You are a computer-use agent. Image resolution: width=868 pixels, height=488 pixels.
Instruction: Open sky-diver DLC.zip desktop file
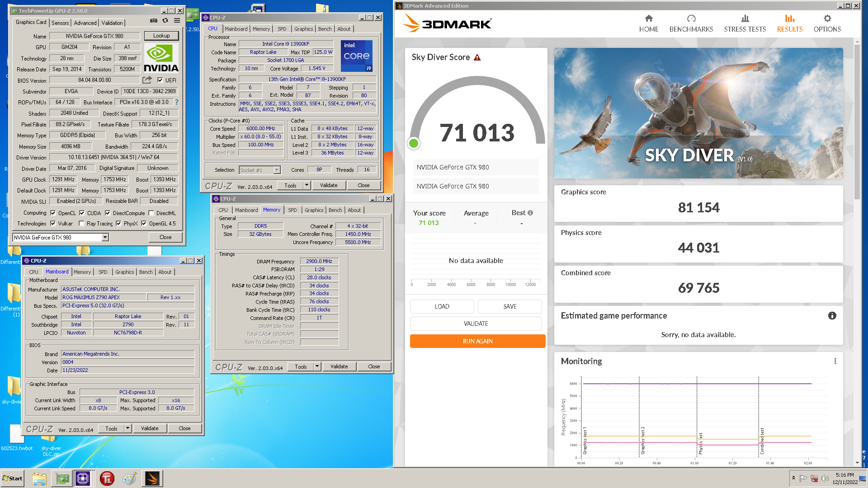click(x=51, y=445)
